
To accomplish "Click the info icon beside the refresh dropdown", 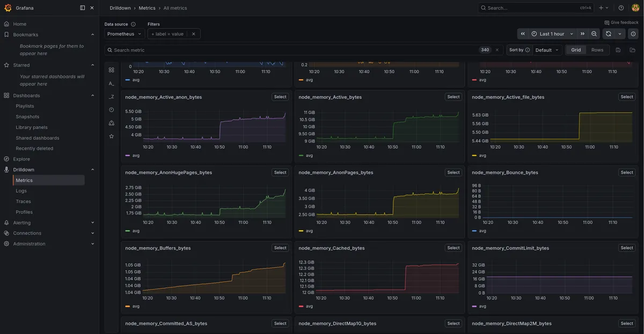I will tap(633, 34).
